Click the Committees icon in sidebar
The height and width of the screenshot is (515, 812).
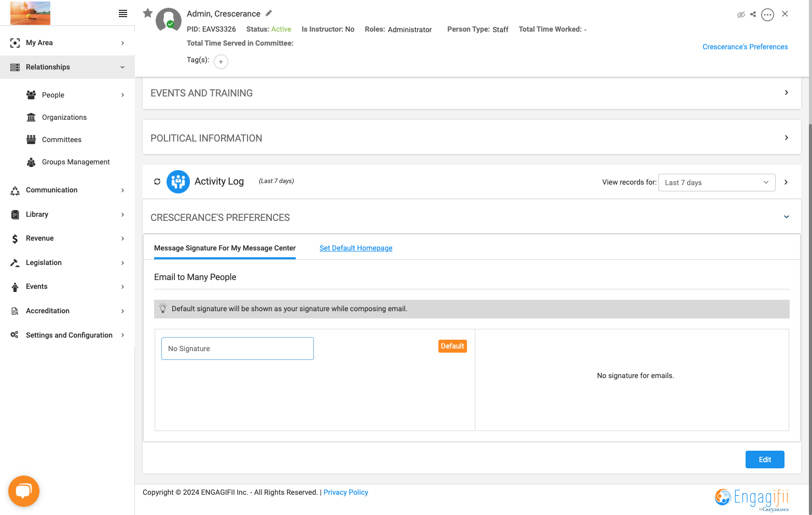point(31,140)
